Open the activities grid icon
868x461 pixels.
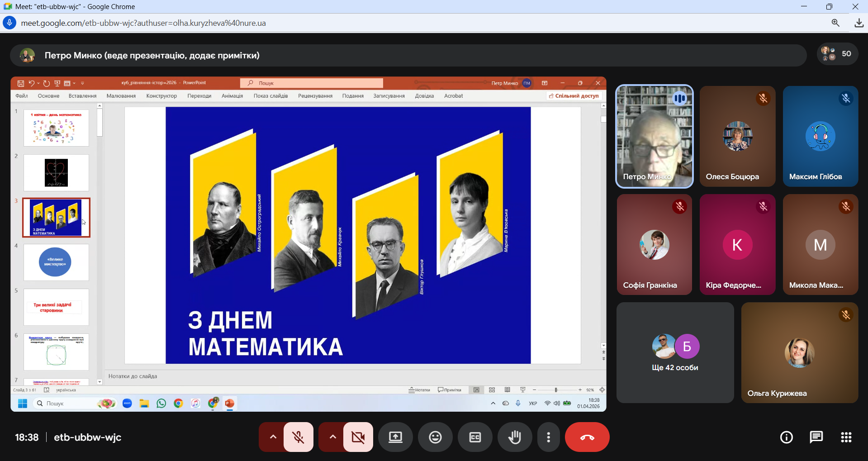(846, 437)
